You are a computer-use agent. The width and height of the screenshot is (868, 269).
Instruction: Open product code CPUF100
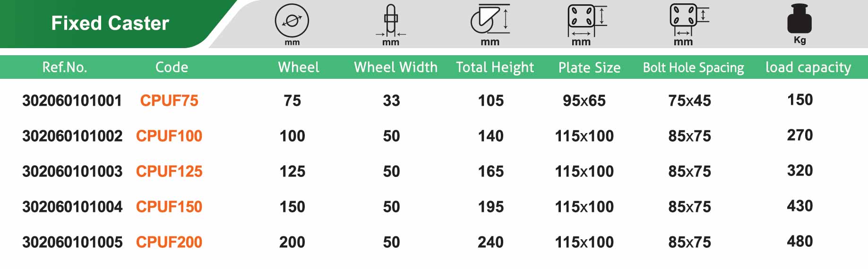169,136
